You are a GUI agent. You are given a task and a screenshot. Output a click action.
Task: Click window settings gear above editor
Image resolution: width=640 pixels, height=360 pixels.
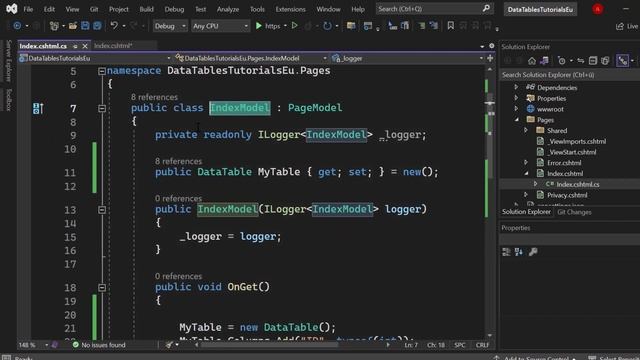[491, 46]
